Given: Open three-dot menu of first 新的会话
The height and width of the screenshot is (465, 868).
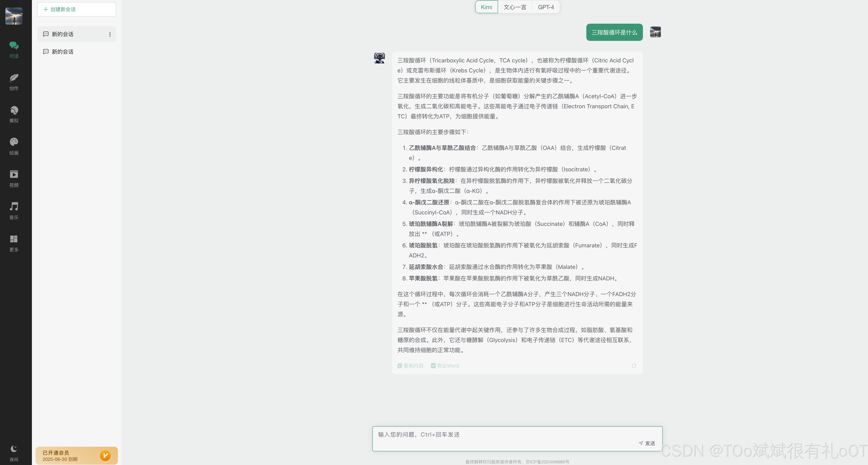Looking at the screenshot, I should tap(110, 34).
